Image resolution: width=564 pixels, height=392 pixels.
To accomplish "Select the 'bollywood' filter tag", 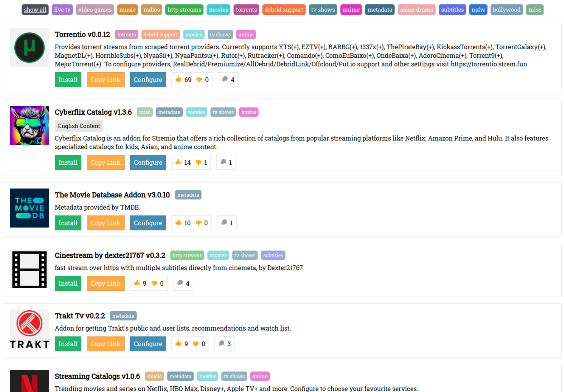I will click(x=506, y=10).
